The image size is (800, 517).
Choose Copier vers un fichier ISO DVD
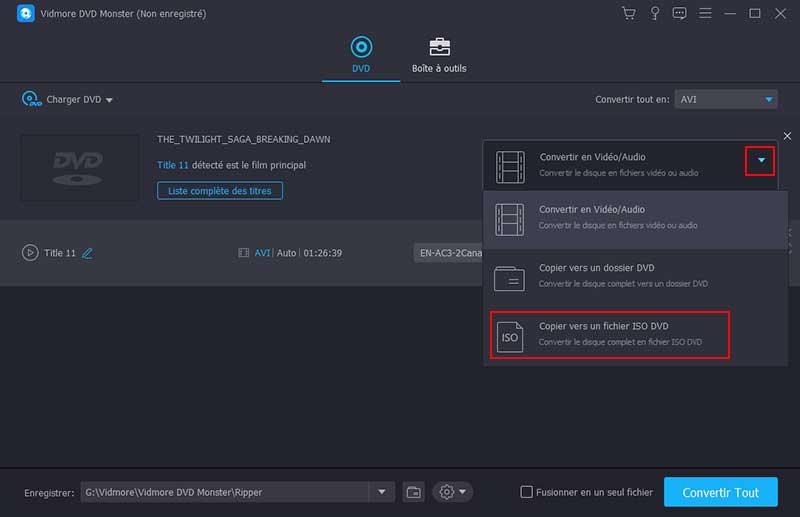pos(610,334)
